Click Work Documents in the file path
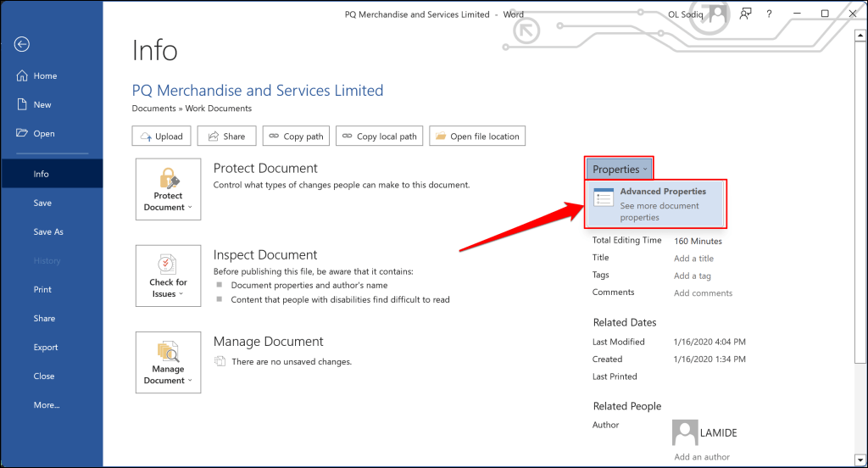Image resolution: width=868 pixels, height=468 pixels. pyautogui.click(x=219, y=109)
